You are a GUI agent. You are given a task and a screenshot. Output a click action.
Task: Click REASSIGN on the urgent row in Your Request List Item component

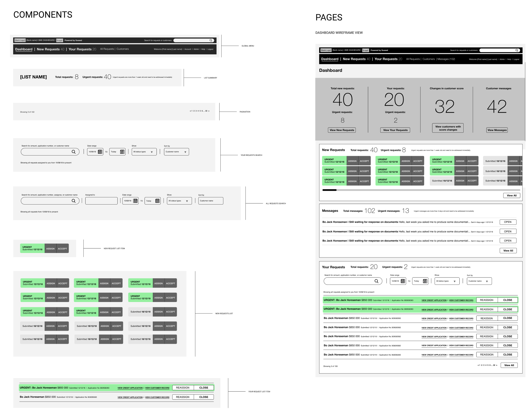[183, 388]
